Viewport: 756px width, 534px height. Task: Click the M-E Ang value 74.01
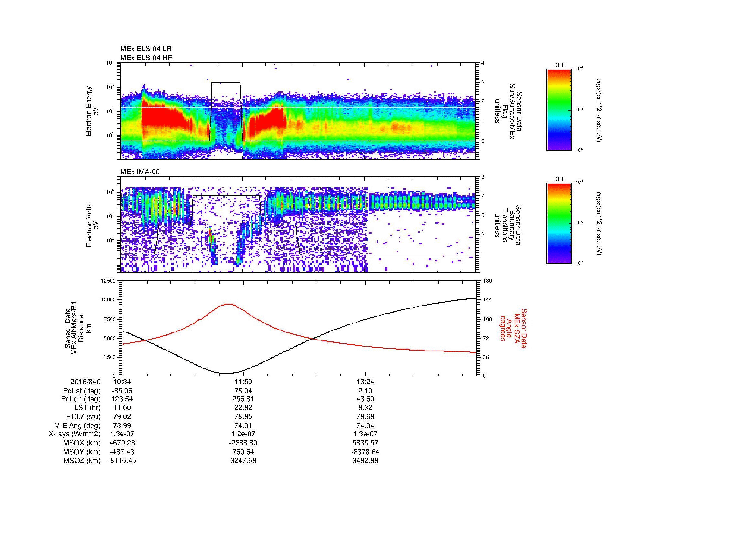pyautogui.click(x=243, y=425)
